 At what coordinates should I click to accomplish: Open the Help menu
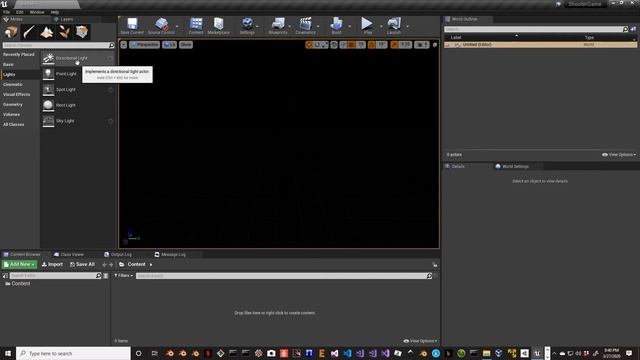coord(55,12)
